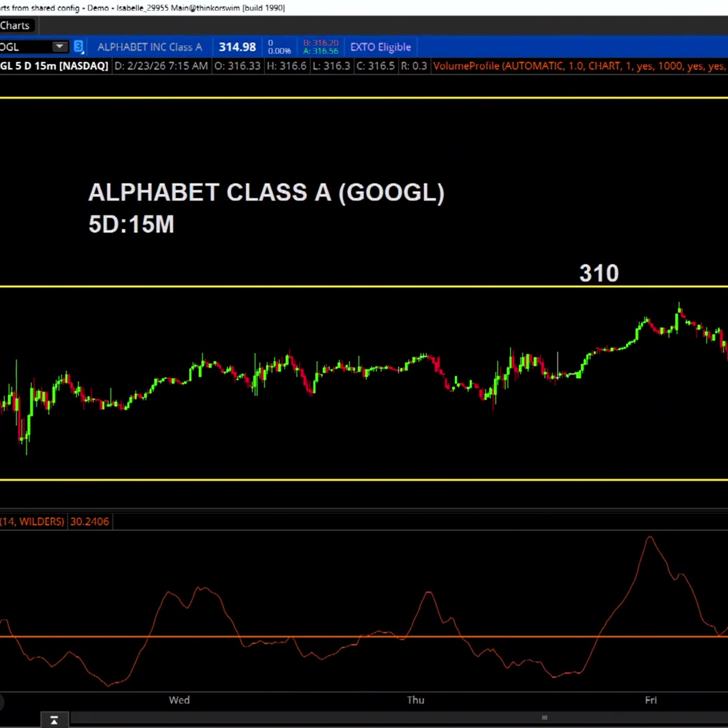Switch to the Charts tab

tap(15, 26)
